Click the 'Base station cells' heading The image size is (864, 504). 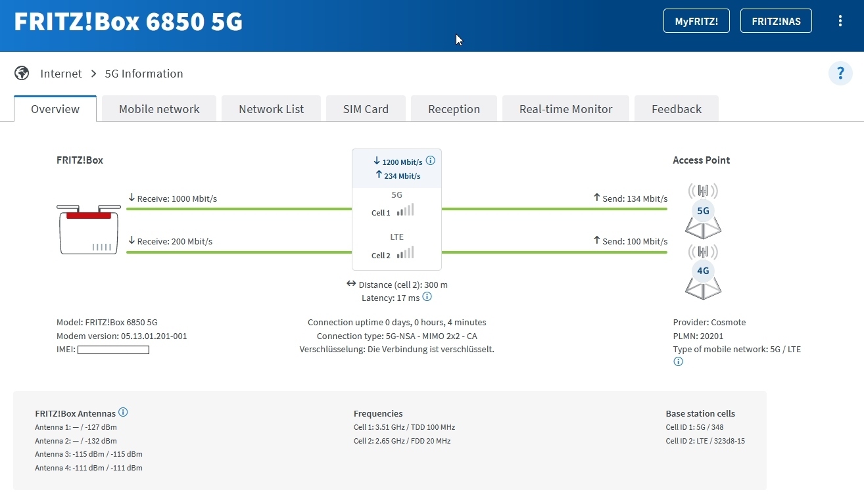pyautogui.click(x=700, y=413)
